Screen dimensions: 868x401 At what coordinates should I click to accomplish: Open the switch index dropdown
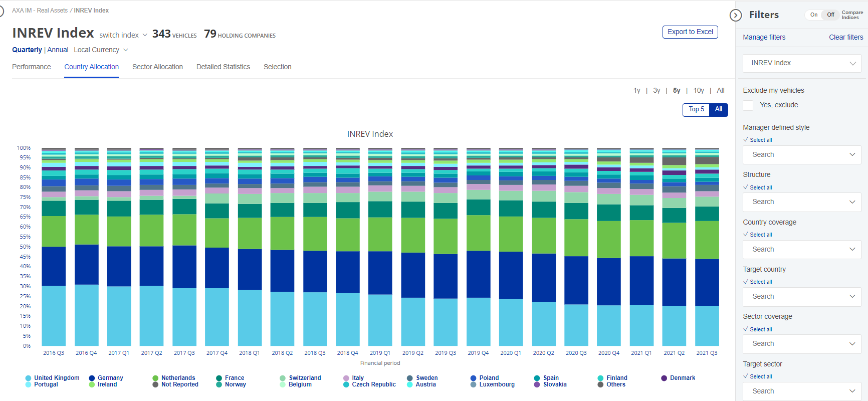123,35
